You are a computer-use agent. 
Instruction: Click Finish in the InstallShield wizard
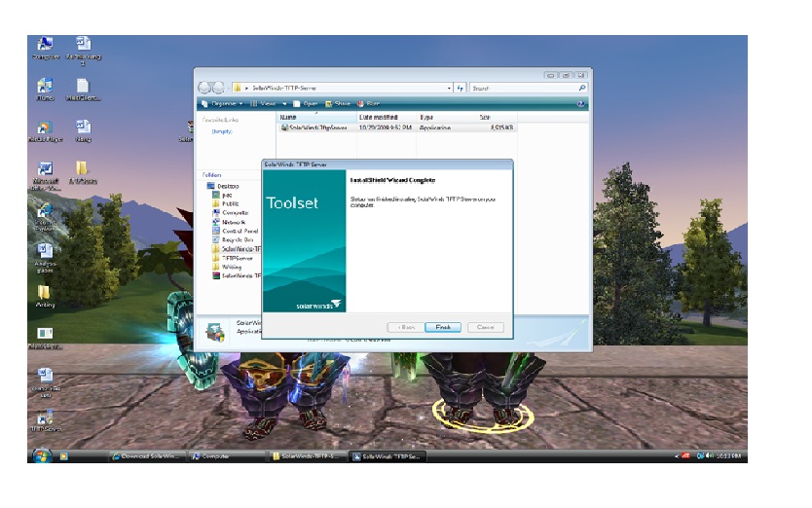[x=443, y=327]
